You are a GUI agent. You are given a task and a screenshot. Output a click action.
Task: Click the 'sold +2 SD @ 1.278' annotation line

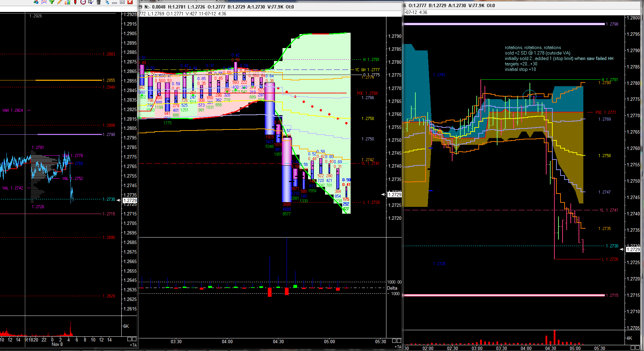538,53
